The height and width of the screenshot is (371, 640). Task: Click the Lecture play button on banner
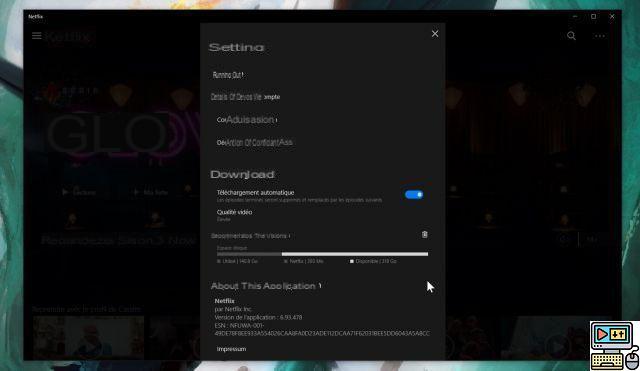[79, 192]
